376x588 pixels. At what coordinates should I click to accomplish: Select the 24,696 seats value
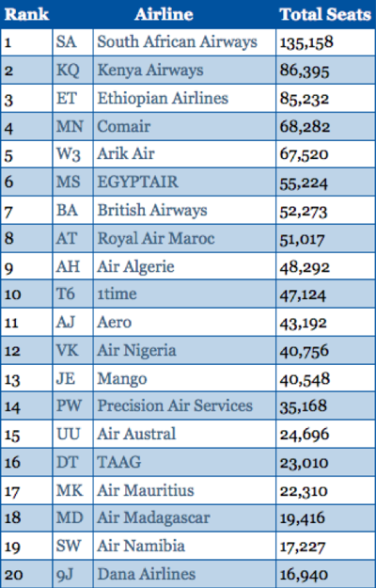(x=305, y=435)
